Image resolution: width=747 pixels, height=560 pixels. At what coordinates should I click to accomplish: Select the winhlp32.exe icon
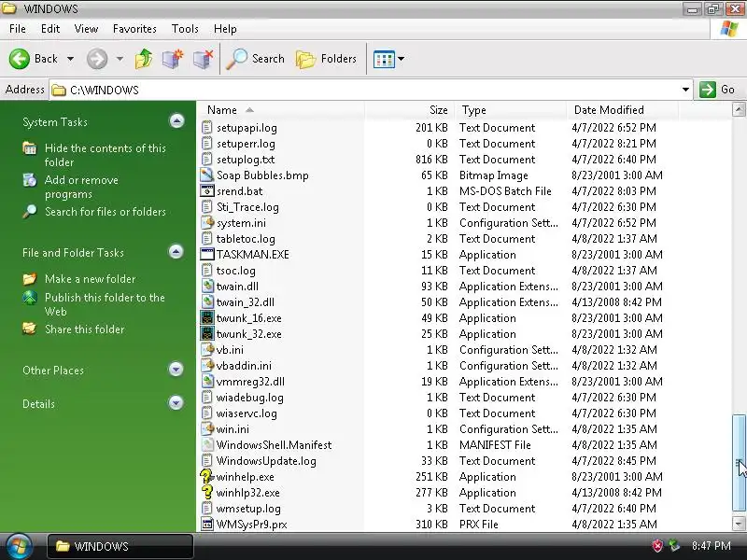point(206,493)
